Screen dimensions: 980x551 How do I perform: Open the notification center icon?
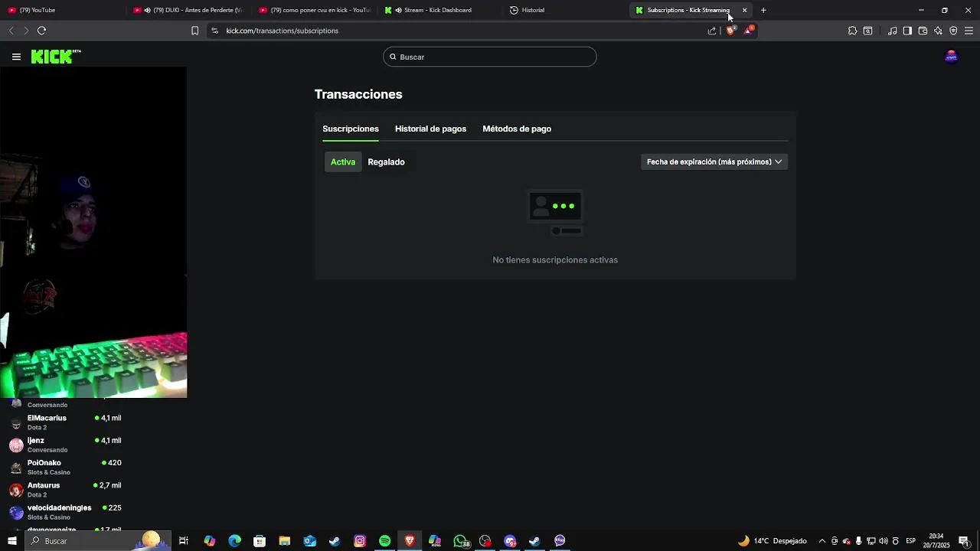(963, 541)
